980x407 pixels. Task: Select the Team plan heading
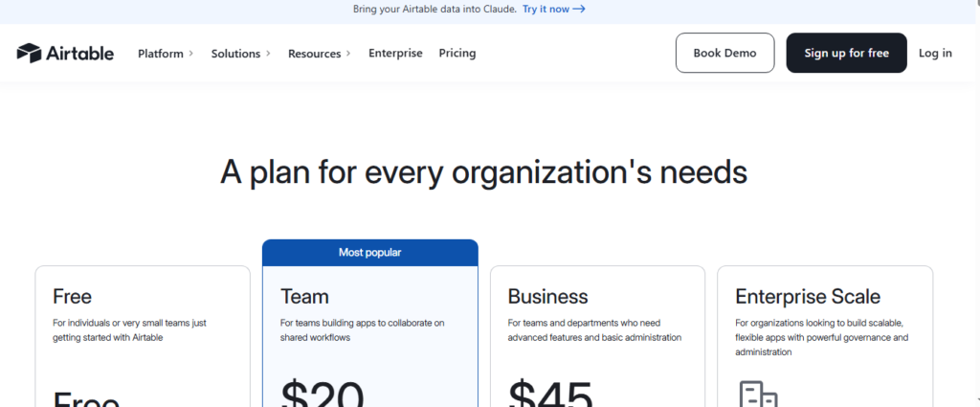[304, 296]
